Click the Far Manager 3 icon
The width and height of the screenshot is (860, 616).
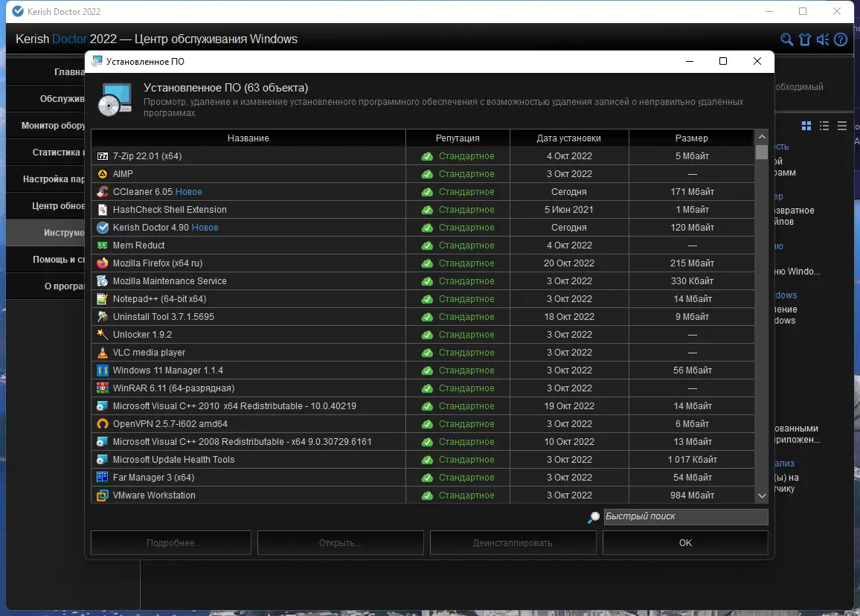click(103, 477)
